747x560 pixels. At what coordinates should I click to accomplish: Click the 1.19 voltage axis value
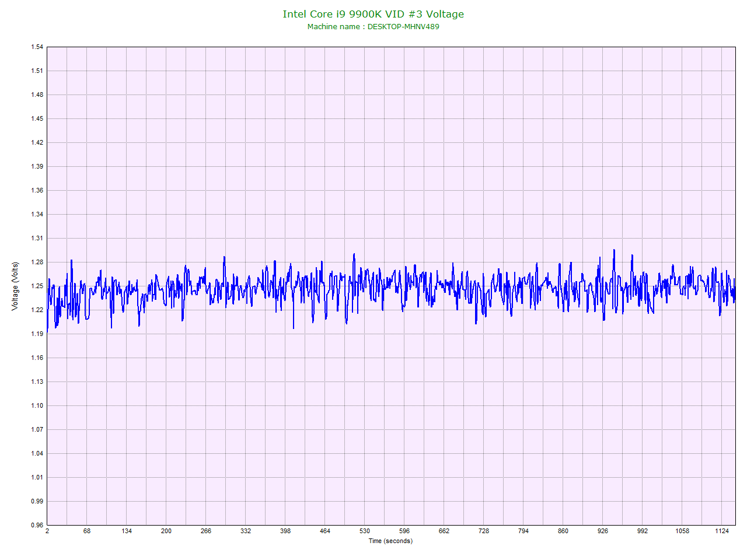[x=37, y=334]
